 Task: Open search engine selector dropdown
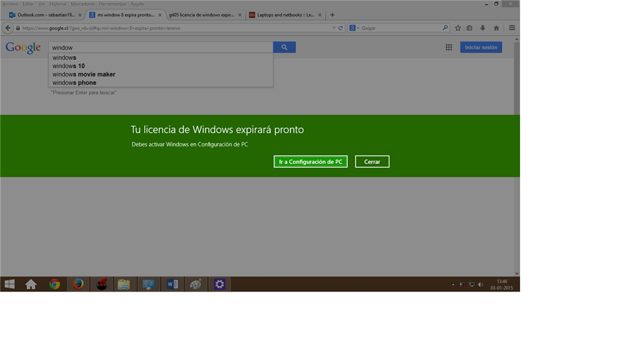pyautogui.click(x=353, y=28)
